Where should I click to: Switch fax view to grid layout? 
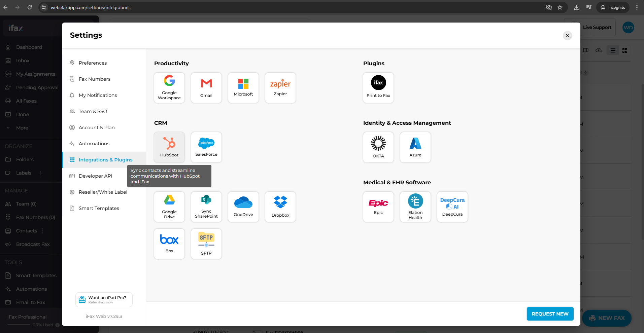(x=625, y=50)
